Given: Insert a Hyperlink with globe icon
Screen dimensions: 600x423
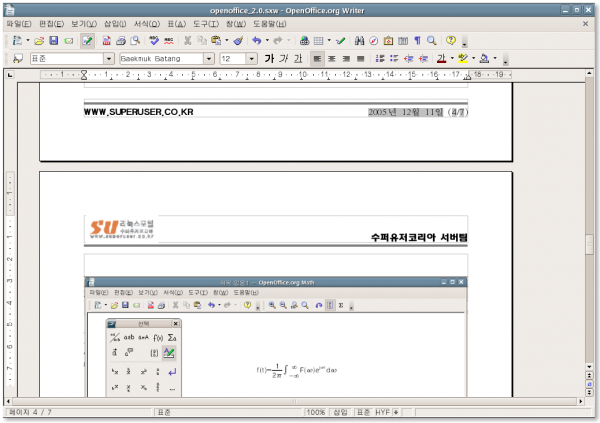Looking at the screenshot, I should [x=304, y=41].
